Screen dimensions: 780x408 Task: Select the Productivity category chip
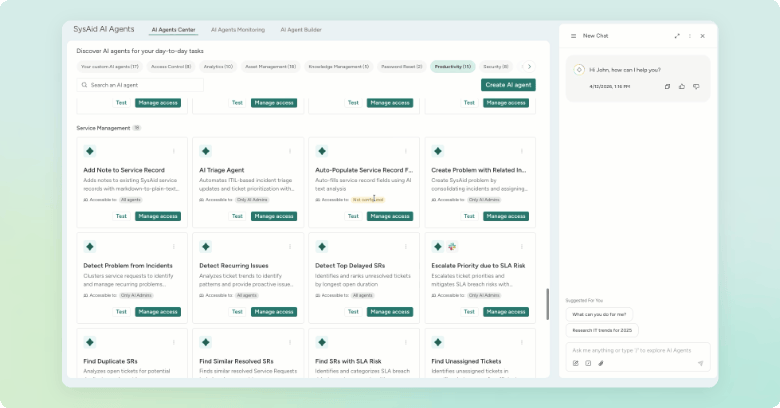click(x=453, y=67)
